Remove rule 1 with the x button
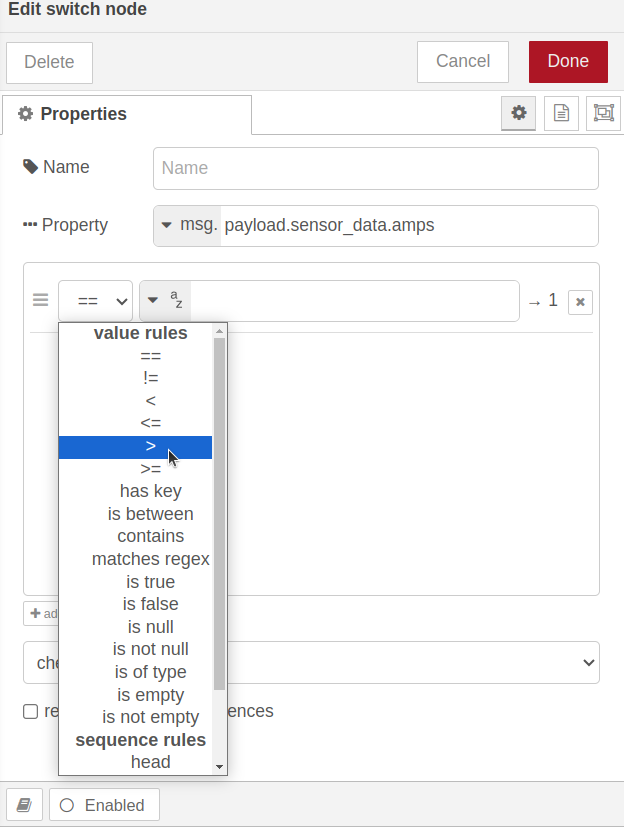This screenshot has height=829, width=624. [580, 302]
